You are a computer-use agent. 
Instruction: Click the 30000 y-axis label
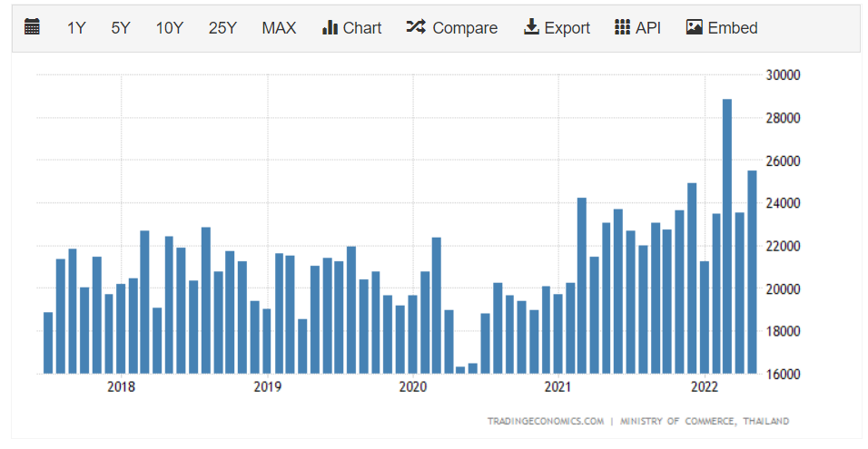782,75
